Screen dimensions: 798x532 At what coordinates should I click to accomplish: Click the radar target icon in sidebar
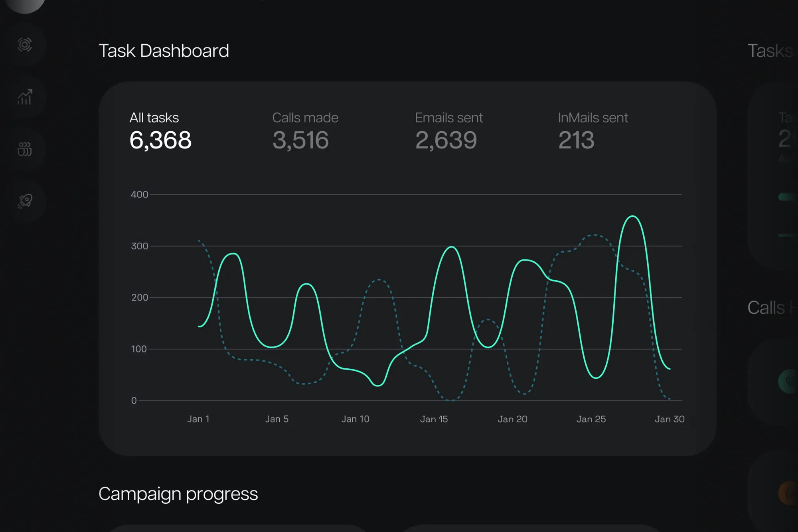click(x=25, y=45)
